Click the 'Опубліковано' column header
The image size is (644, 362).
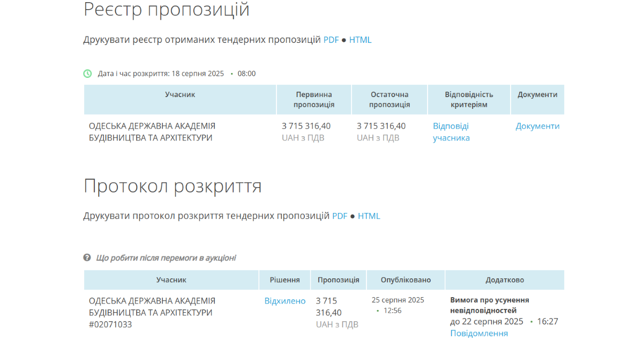[x=406, y=280]
